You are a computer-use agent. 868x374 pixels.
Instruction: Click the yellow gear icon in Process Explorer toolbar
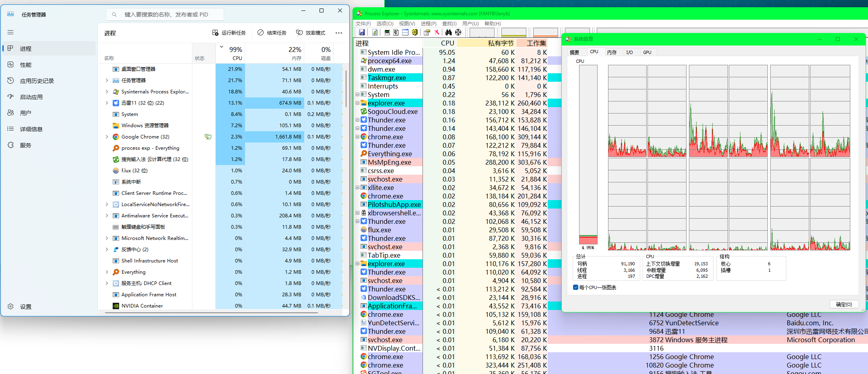tap(415, 32)
